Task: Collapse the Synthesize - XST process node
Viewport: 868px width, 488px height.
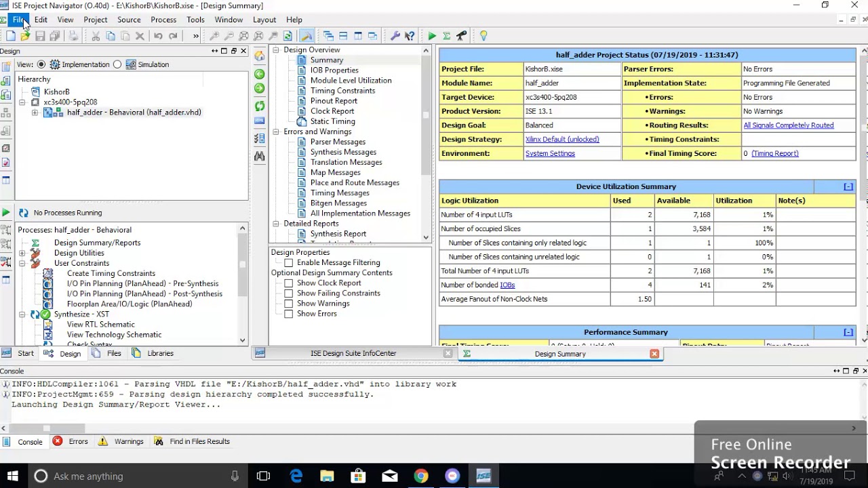Action: pyautogui.click(x=22, y=314)
